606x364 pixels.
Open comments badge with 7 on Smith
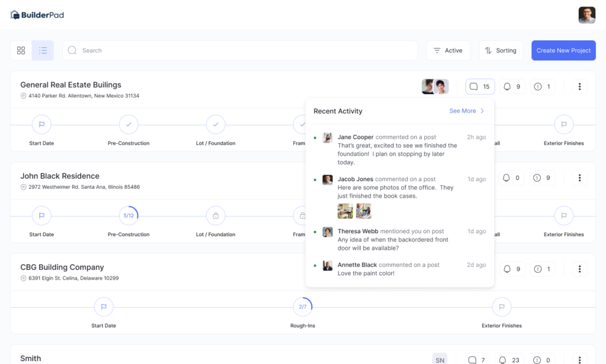478,359
